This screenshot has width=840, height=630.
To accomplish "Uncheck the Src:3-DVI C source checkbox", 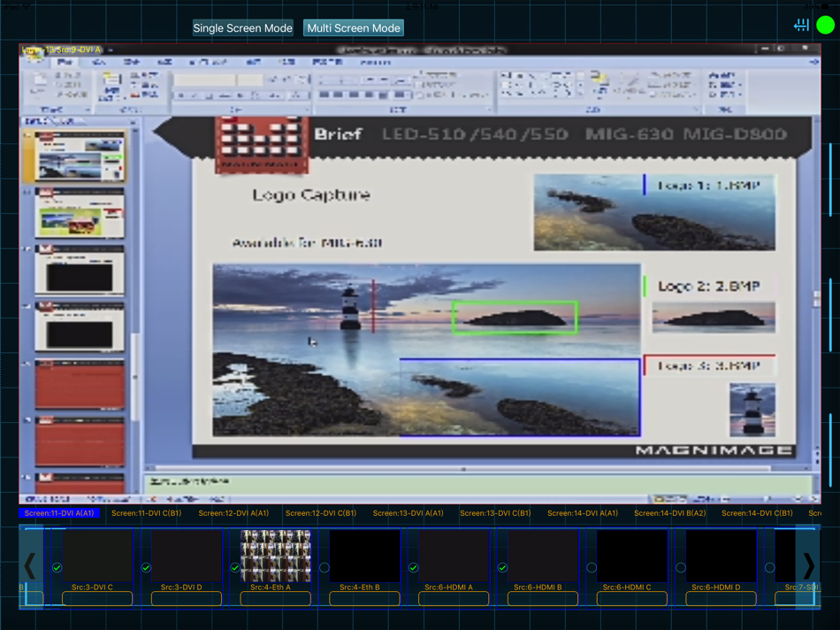I will tap(57, 568).
